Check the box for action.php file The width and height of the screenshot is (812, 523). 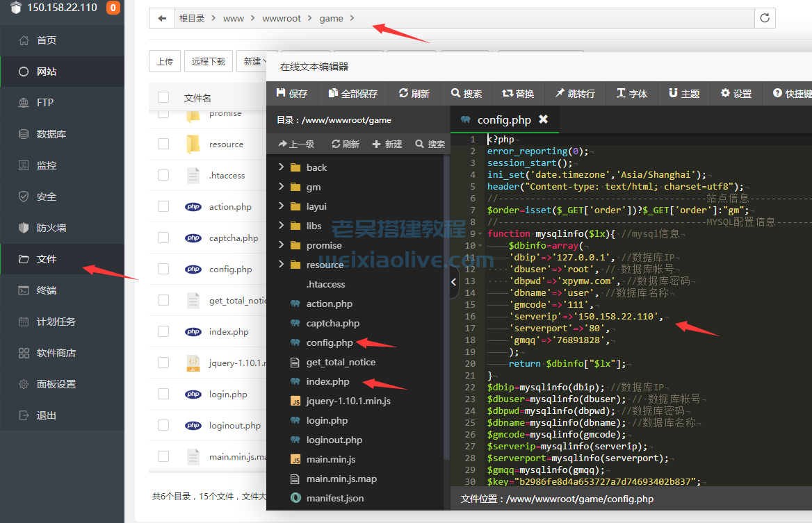163,206
